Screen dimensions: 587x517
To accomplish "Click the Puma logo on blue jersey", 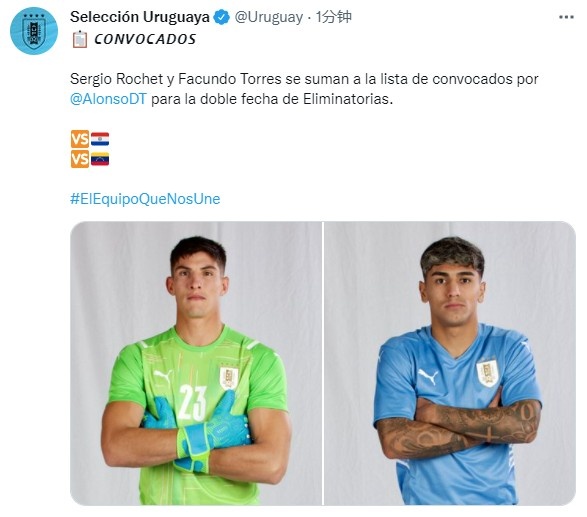I will pos(428,377).
